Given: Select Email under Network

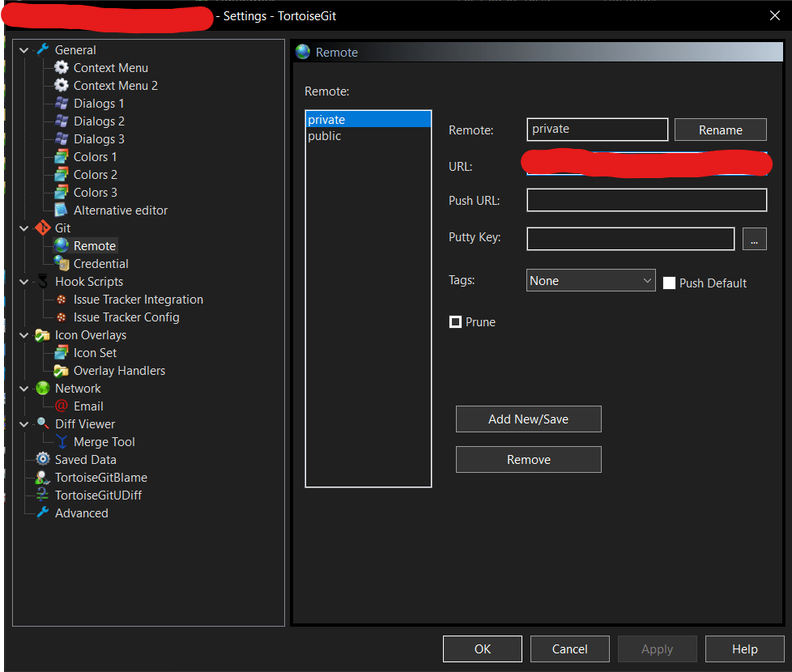Looking at the screenshot, I should pyautogui.click(x=88, y=406).
